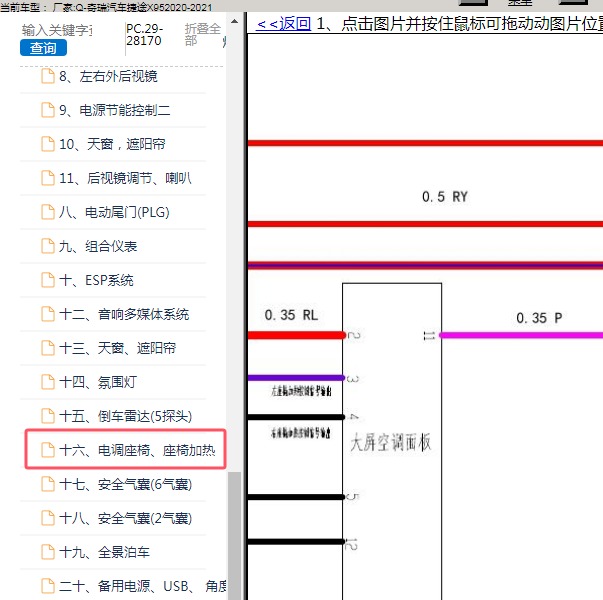Select 十六、电调座椅、座椅加热 entry
603x600 pixels.
click(137, 450)
